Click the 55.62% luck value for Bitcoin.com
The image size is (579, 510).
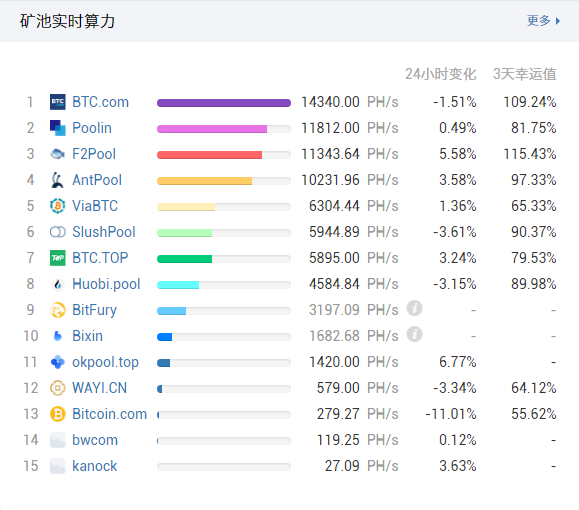[x=534, y=414]
